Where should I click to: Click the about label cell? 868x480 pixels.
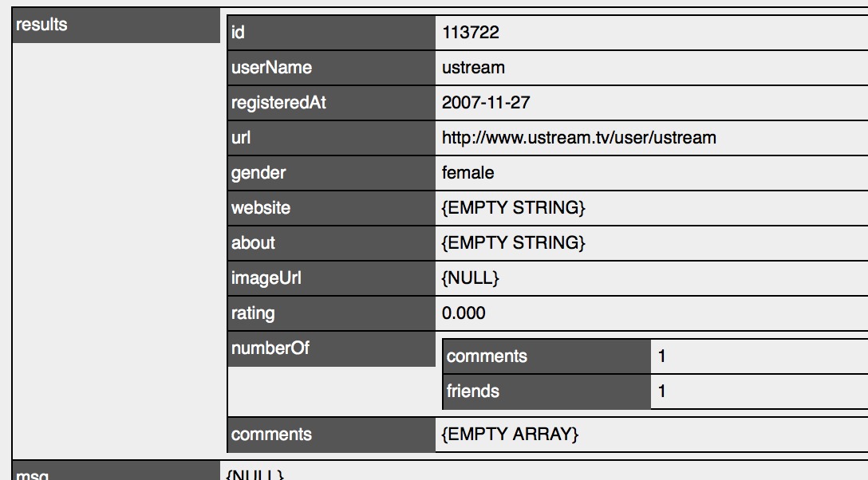tap(331, 242)
